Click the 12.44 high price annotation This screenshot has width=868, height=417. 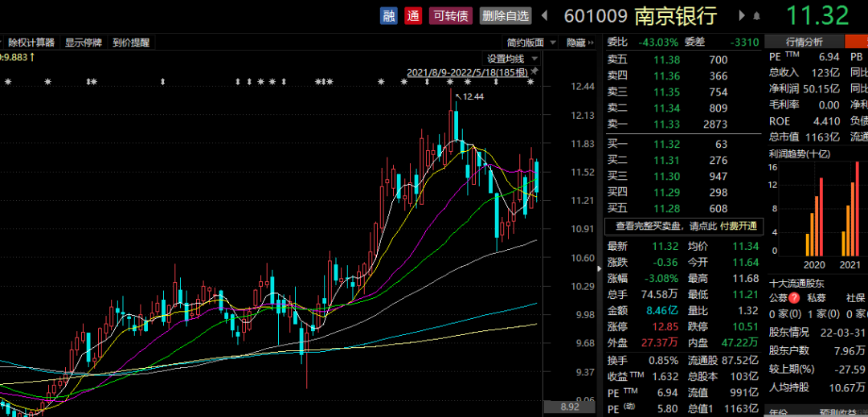click(x=473, y=96)
